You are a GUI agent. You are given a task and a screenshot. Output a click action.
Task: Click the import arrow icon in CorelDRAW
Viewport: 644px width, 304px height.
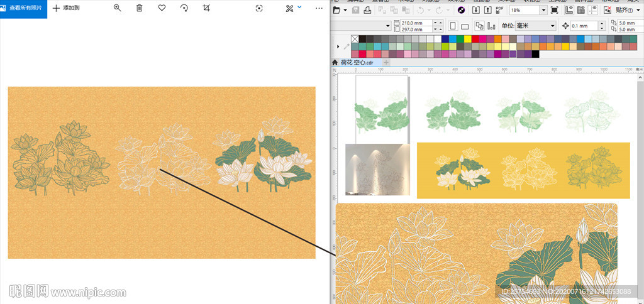pyautogui.click(x=476, y=11)
